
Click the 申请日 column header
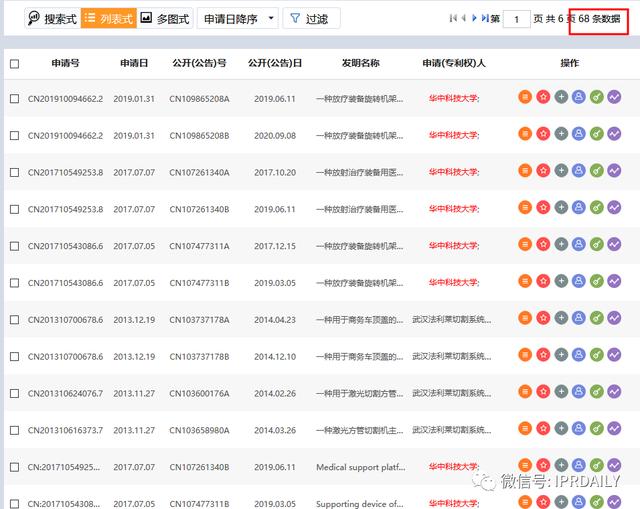click(134, 63)
